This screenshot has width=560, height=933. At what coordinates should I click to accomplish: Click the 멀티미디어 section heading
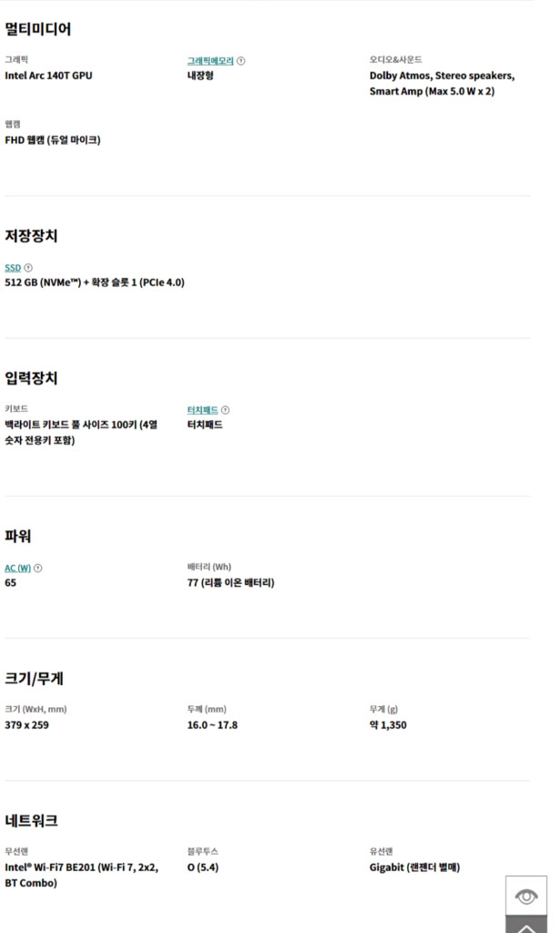[39, 30]
